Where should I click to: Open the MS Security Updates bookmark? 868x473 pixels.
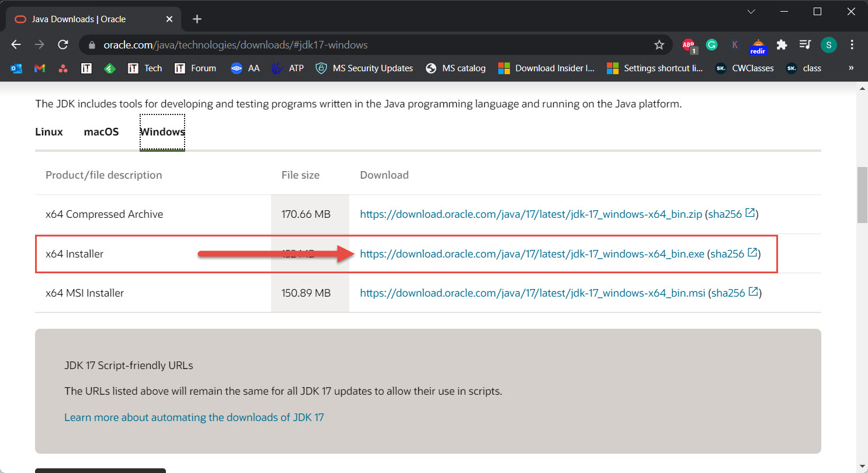[364, 68]
